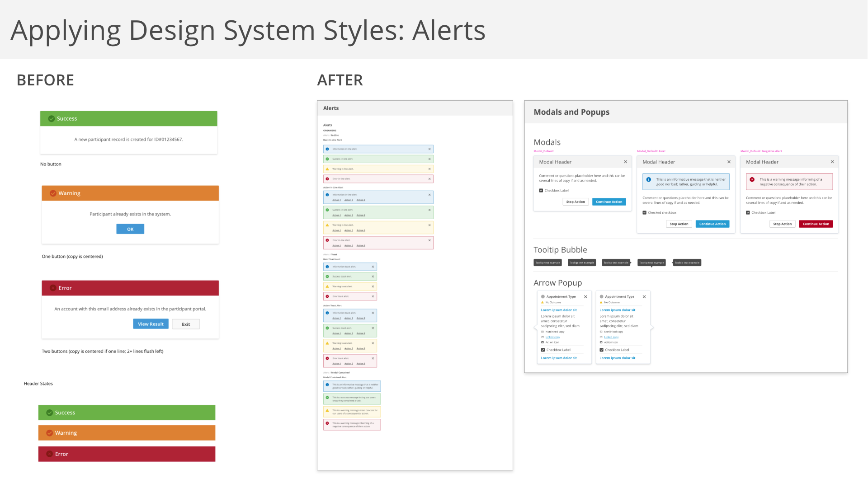Image resolution: width=868 pixels, height=488 pixels.
Task: Click the Success check icon in Before header
Action: click(x=52, y=119)
